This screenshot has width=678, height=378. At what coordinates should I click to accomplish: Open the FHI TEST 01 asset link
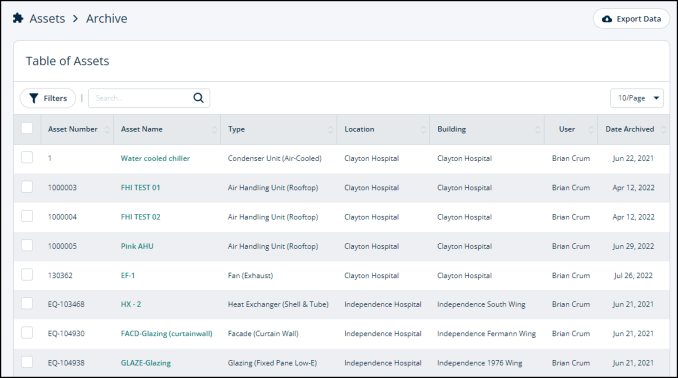pyautogui.click(x=140, y=188)
